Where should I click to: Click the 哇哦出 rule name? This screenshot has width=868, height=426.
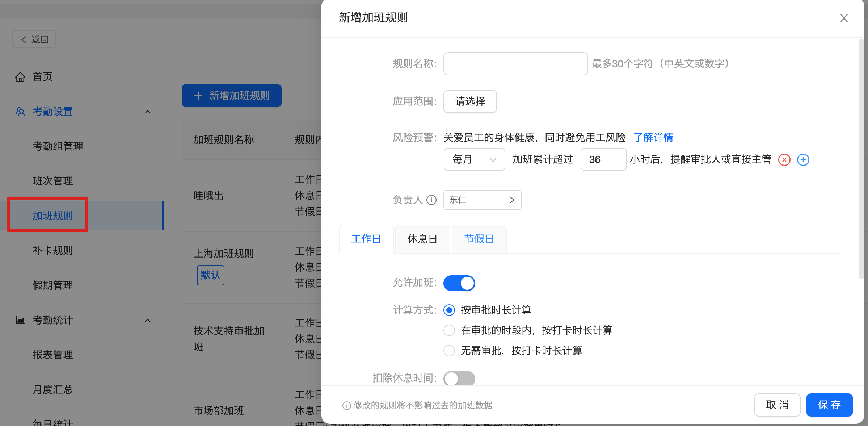[208, 196]
